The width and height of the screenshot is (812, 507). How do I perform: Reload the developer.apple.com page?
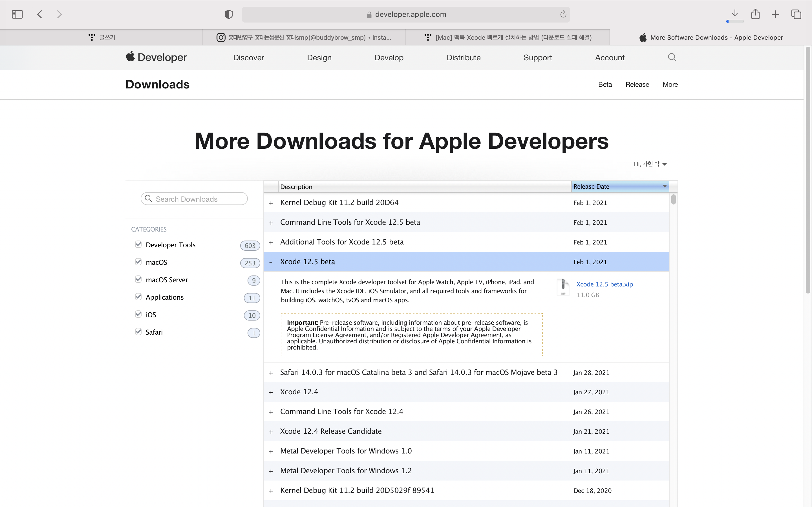563,14
